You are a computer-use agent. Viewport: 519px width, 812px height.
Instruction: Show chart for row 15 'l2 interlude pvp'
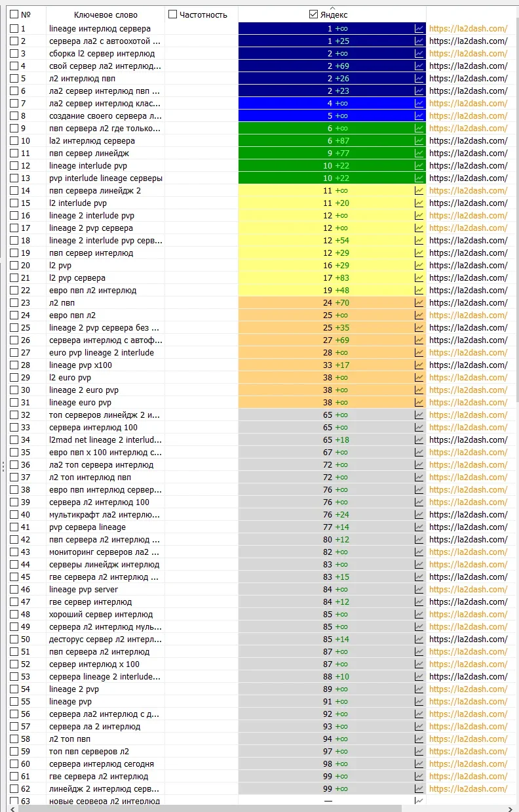tap(419, 203)
